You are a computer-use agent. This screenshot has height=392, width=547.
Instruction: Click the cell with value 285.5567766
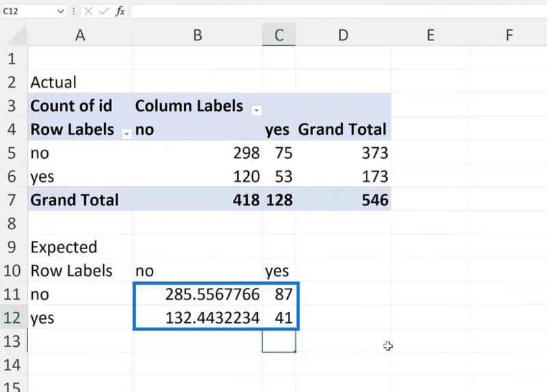tap(198, 294)
